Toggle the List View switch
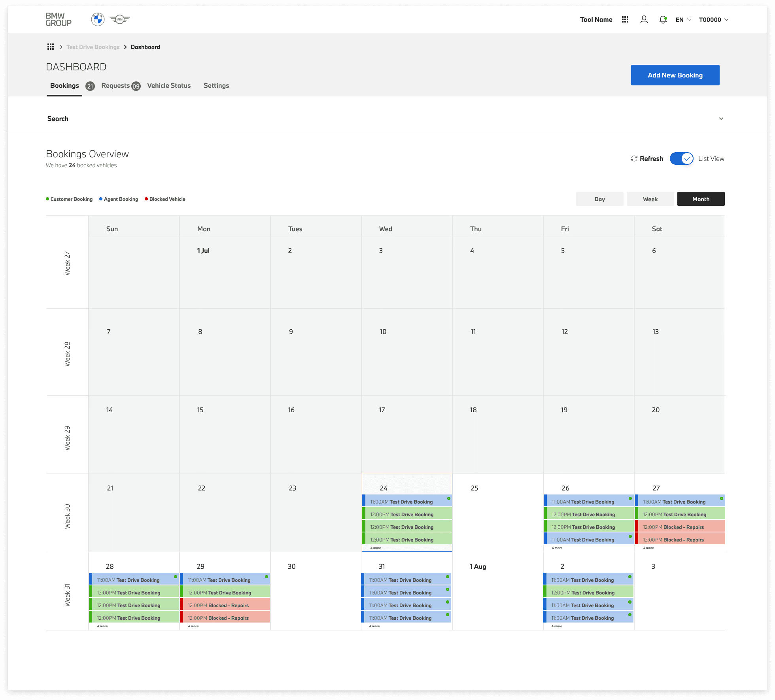 point(681,158)
